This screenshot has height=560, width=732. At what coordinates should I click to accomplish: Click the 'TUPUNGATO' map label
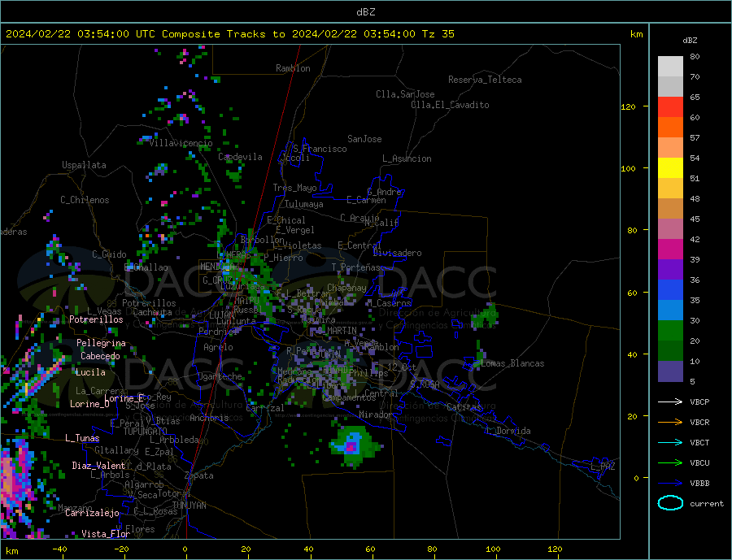click(146, 432)
